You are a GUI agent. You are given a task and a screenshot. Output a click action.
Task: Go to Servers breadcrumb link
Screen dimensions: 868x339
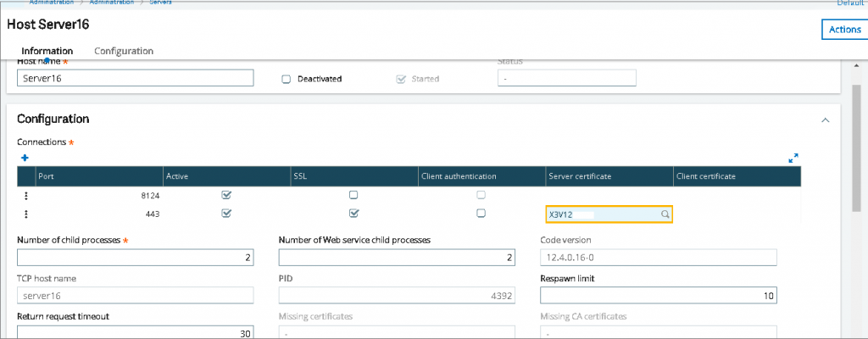point(160,3)
